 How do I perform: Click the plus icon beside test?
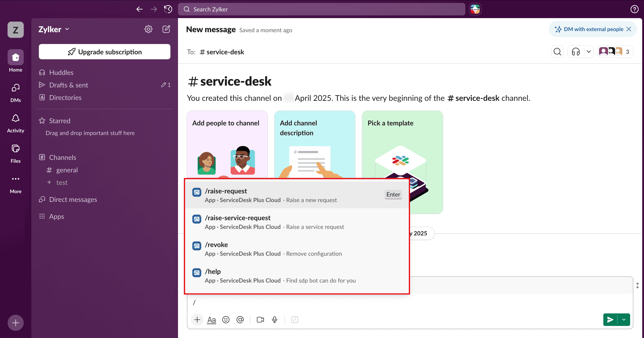pos(49,182)
